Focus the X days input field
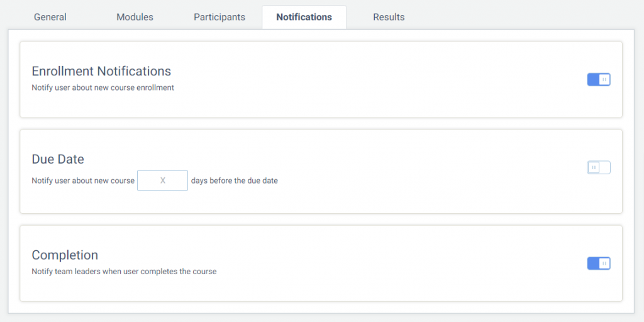Viewport: 644px width, 322px height. [x=163, y=180]
